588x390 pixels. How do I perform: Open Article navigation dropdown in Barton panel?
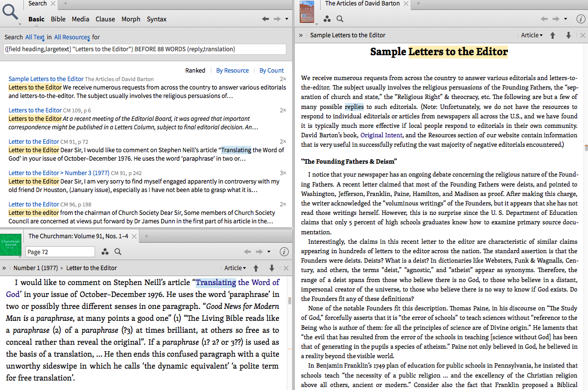pyautogui.click(x=532, y=35)
